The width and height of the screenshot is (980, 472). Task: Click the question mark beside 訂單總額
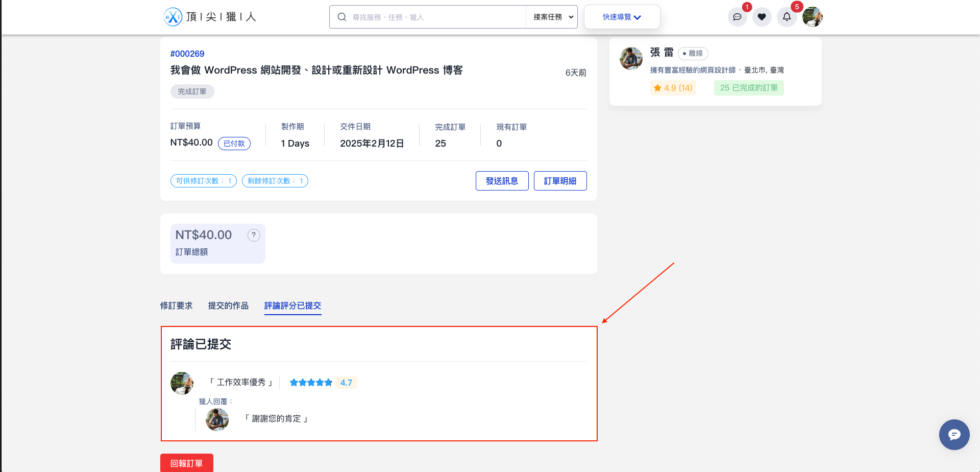coord(254,235)
